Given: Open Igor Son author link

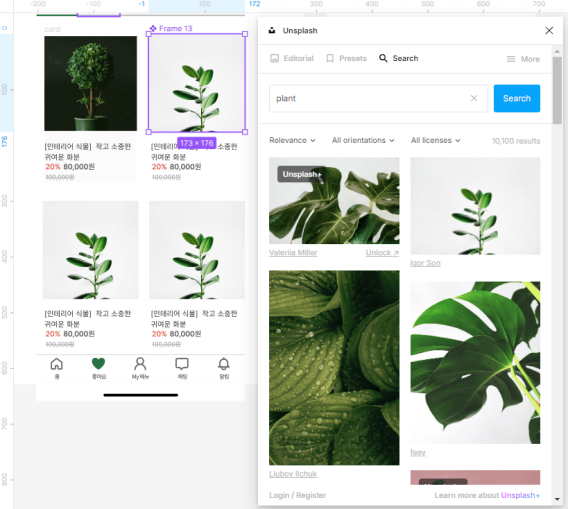Looking at the screenshot, I should pyautogui.click(x=425, y=263).
